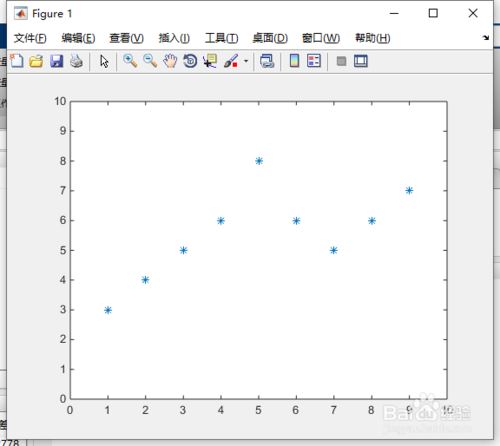500x446 pixels.
Task: Click the x-axis tick label 5
Action: pyautogui.click(x=258, y=410)
